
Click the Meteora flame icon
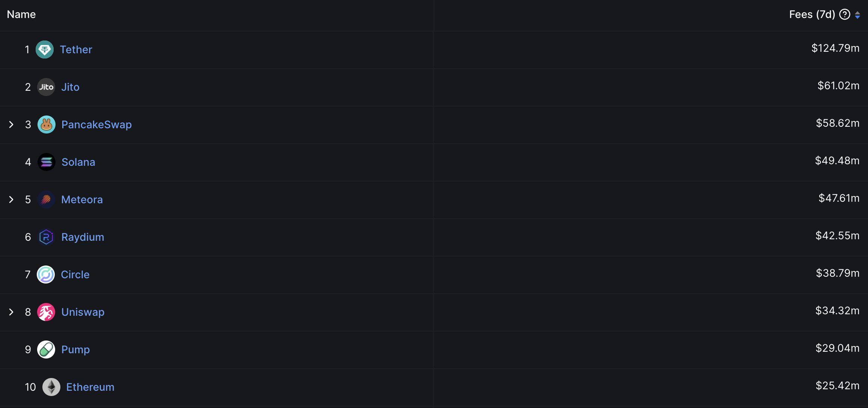46,199
